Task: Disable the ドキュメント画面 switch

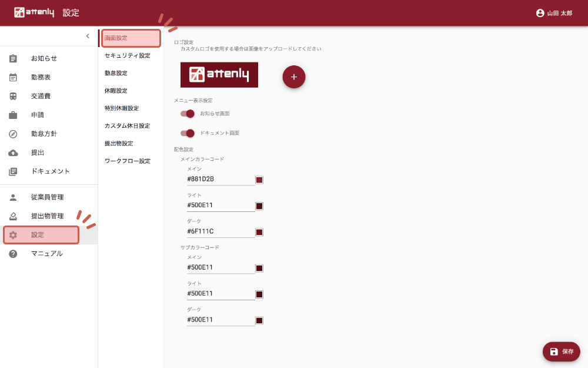Action: (x=188, y=133)
